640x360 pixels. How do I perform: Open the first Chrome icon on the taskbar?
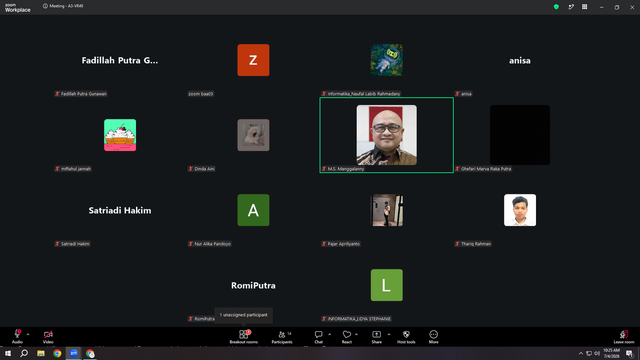pos(57,353)
